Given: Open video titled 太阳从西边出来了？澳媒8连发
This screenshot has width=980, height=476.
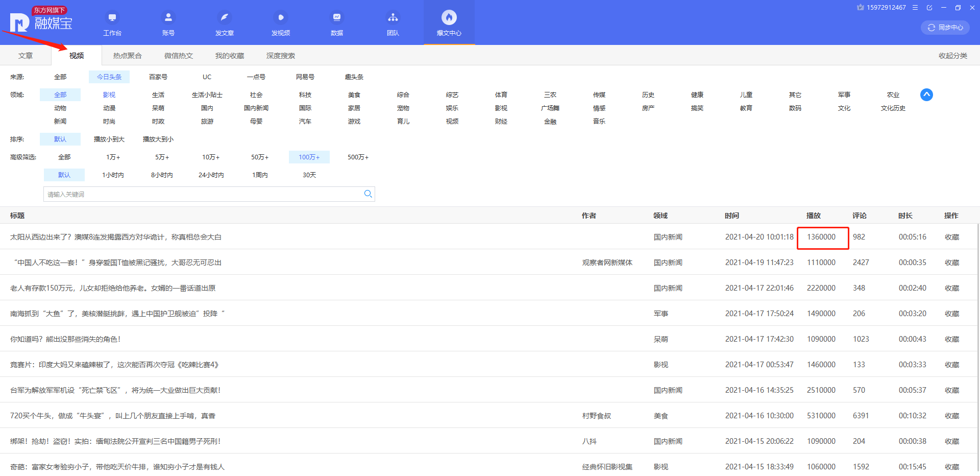Looking at the screenshot, I should (x=116, y=237).
